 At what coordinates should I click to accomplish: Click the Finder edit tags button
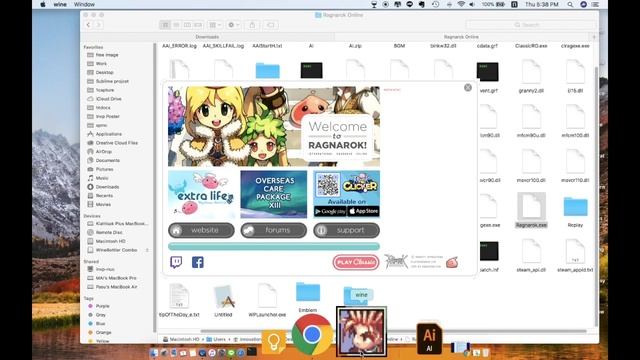pos(271,25)
